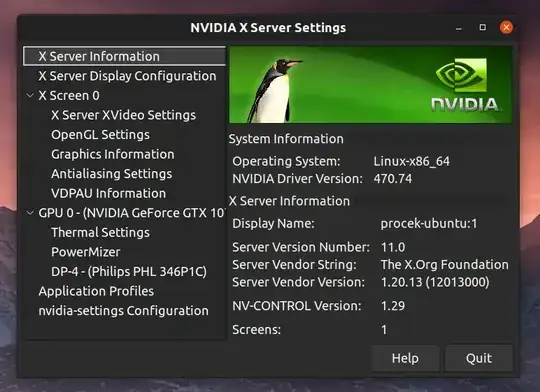Open Thermal Settings page

click(100, 233)
